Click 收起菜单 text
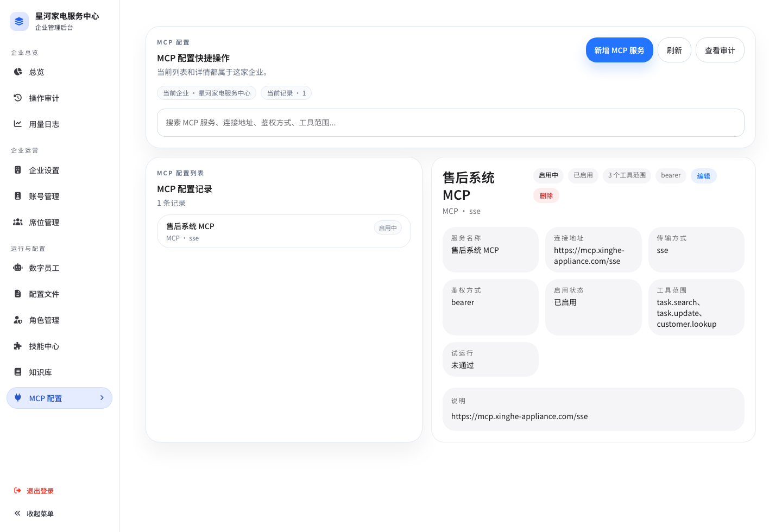This screenshot has height=532, width=782. (40, 514)
